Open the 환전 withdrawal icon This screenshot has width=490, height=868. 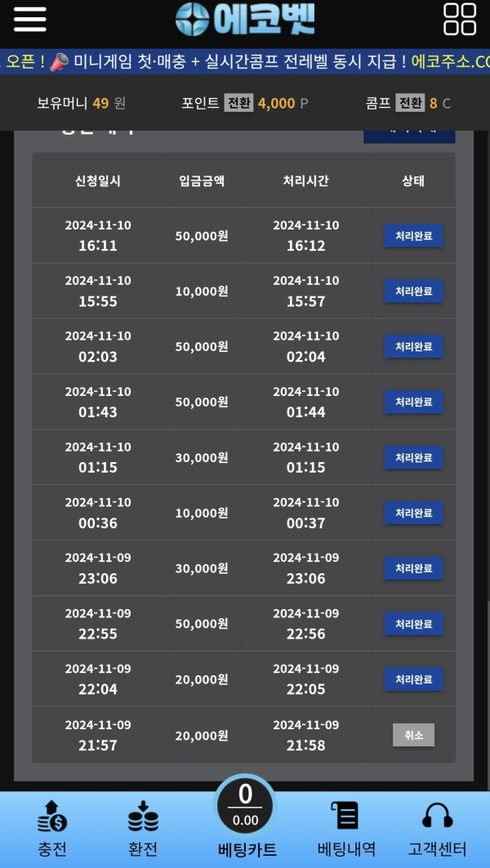pyautogui.click(x=143, y=818)
